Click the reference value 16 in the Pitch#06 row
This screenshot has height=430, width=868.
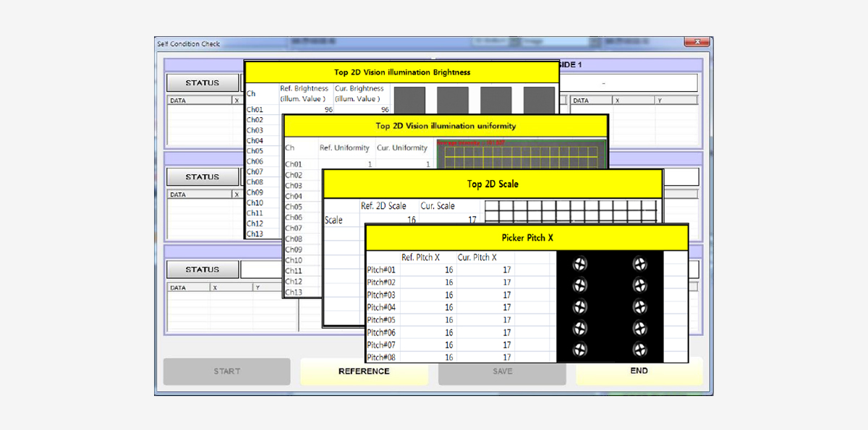pos(448,332)
